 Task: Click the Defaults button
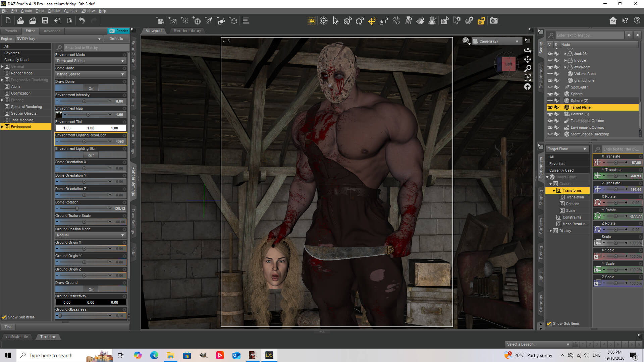coord(116,39)
